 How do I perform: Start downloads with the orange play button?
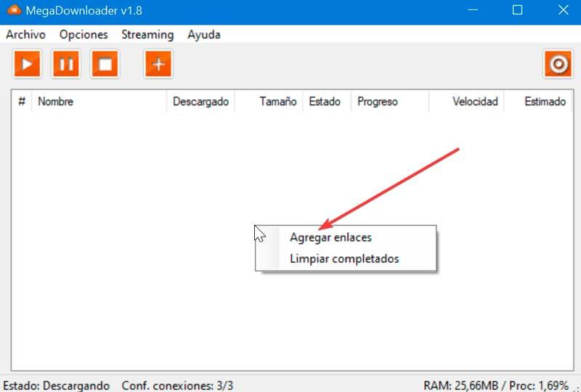click(27, 64)
